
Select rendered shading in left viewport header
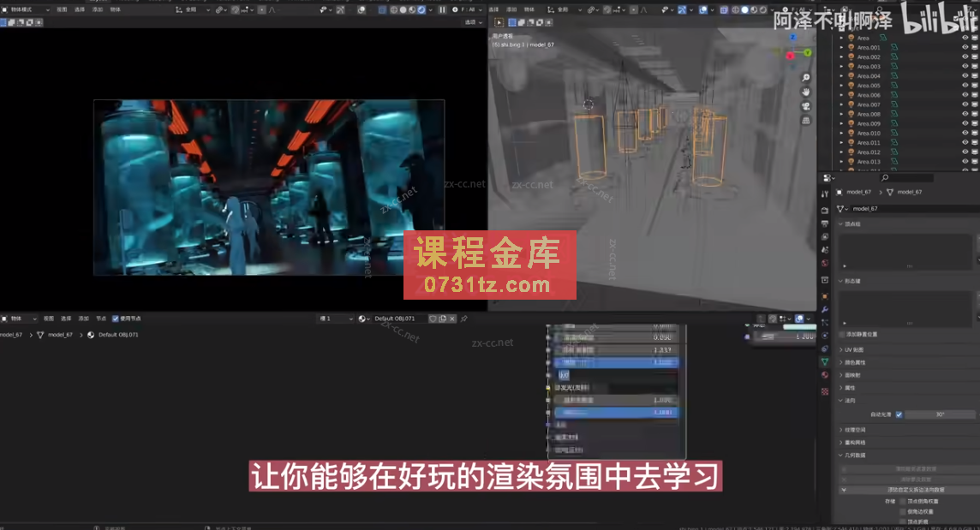421,10
